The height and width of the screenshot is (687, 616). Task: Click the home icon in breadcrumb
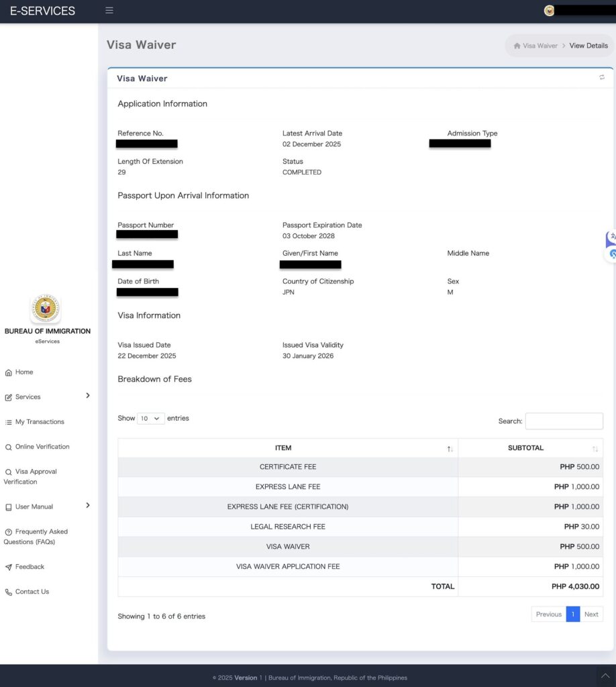click(517, 46)
